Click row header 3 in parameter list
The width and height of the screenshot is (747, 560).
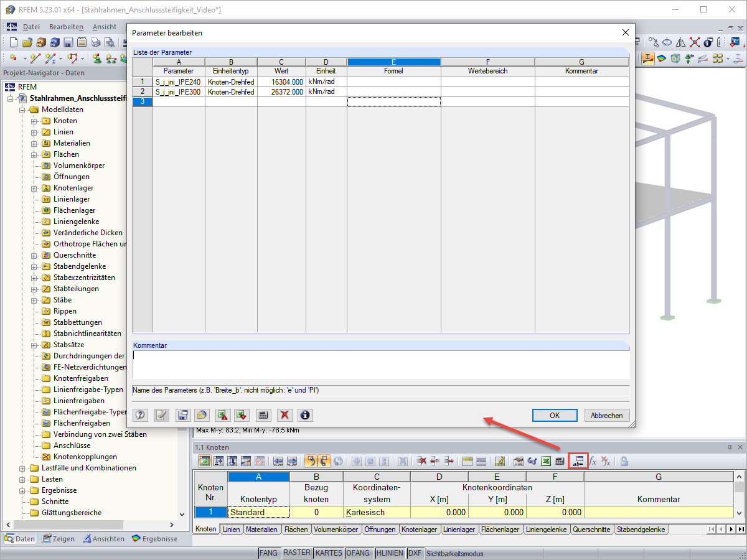tap(143, 101)
